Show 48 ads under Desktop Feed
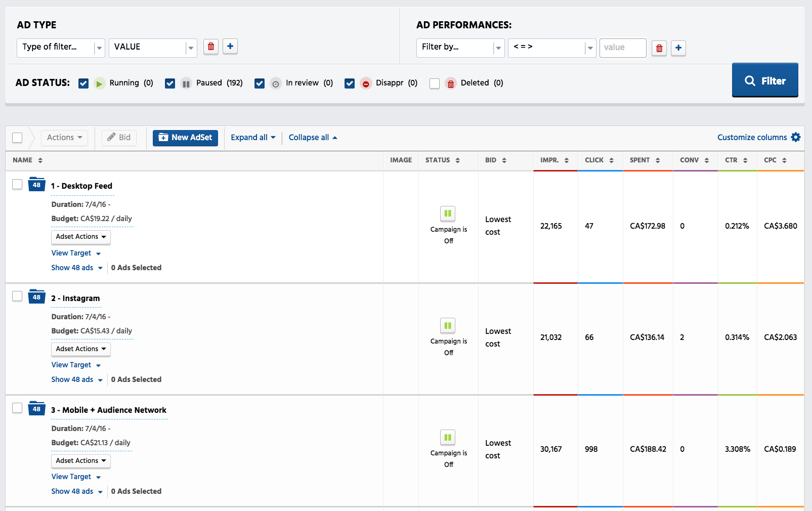 [77, 268]
